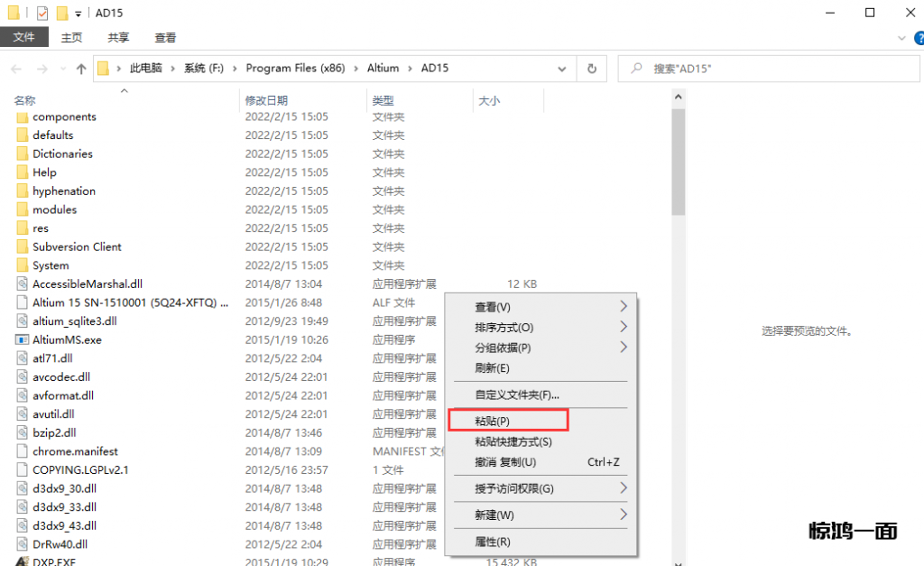Click the search AD15 input field
The image size is (924, 566).
pos(767,69)
